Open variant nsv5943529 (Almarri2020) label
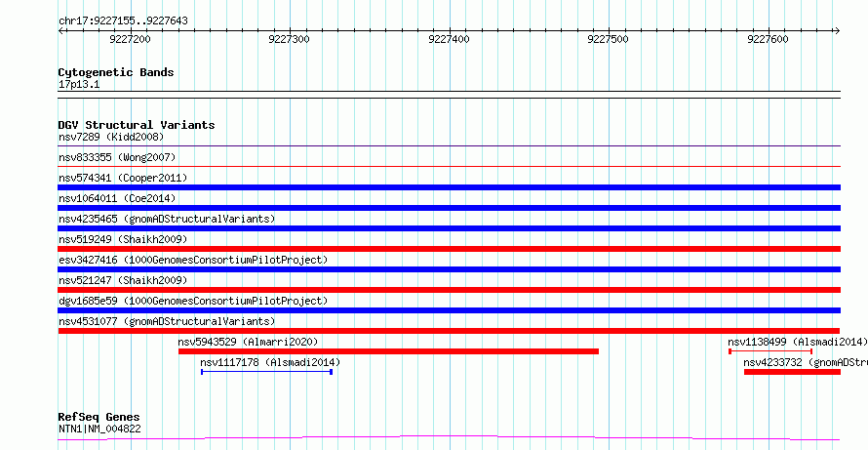This screenshot has height=450, width=868. [x=248, y=342]
